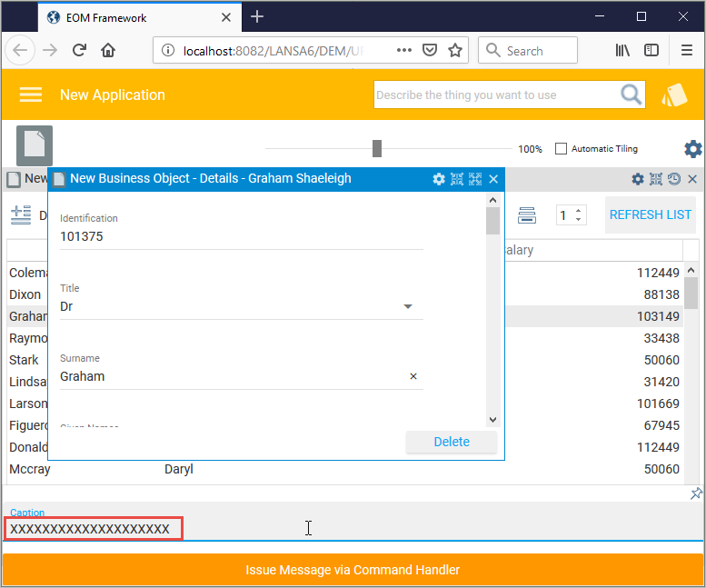Click the Identification field showing 101375

pos(242,236)
